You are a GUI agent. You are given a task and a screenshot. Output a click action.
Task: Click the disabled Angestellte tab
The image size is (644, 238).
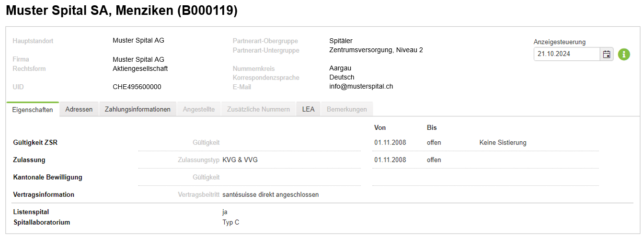[x=199, y=109]
